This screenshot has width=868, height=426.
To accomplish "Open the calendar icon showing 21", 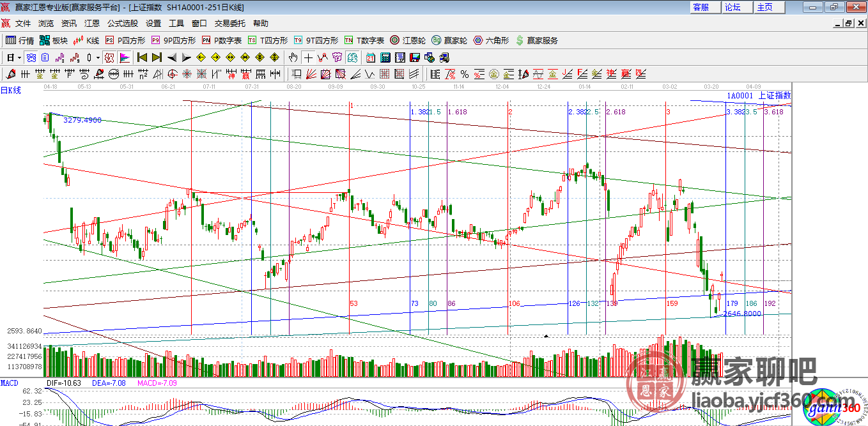I will point(371,57).
